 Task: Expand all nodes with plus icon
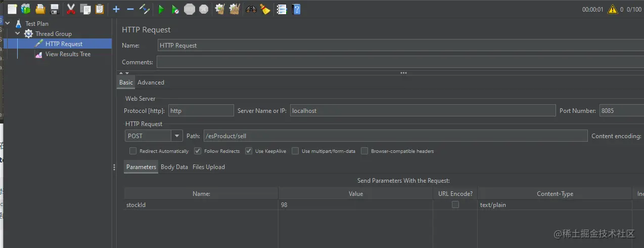(x=116, y=9)
